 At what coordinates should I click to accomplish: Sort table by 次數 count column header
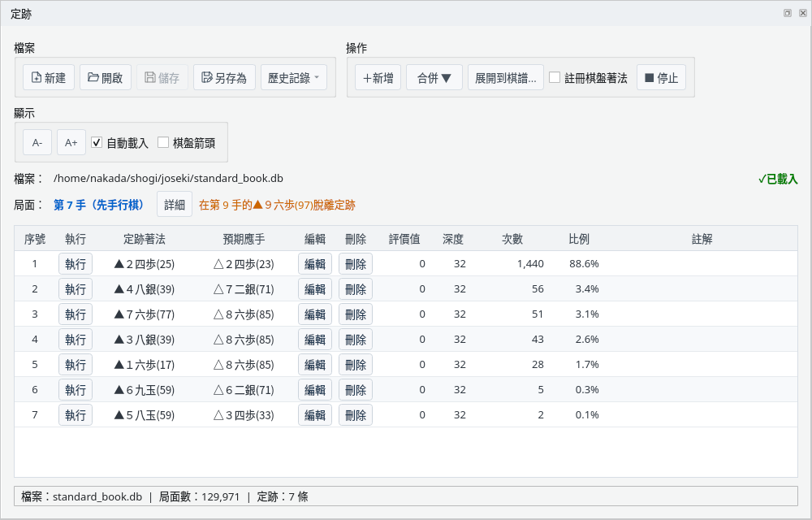coord(512,239)
